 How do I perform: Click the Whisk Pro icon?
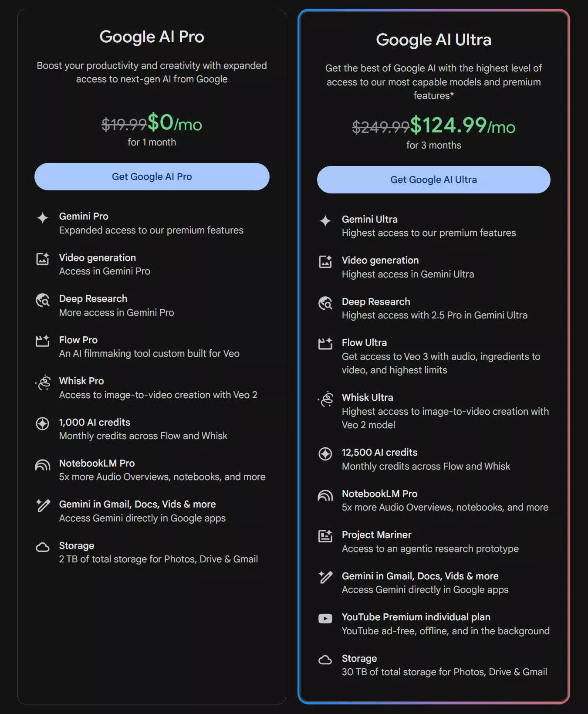pos(44,382)
